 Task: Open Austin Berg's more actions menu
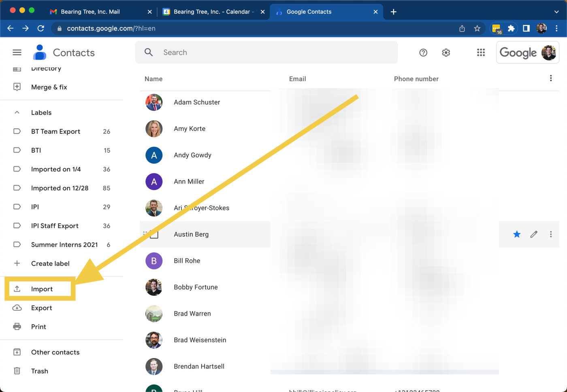click(550, 234)
